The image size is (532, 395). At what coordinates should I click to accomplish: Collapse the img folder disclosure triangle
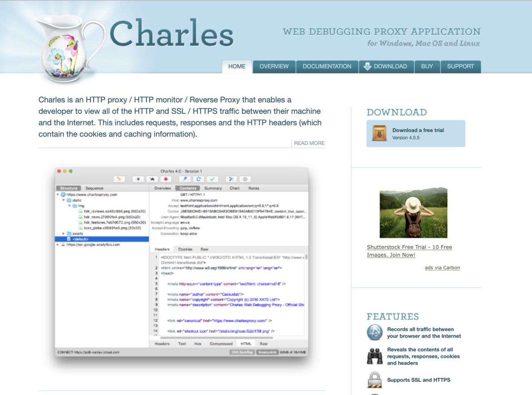[x=70, y=206]
